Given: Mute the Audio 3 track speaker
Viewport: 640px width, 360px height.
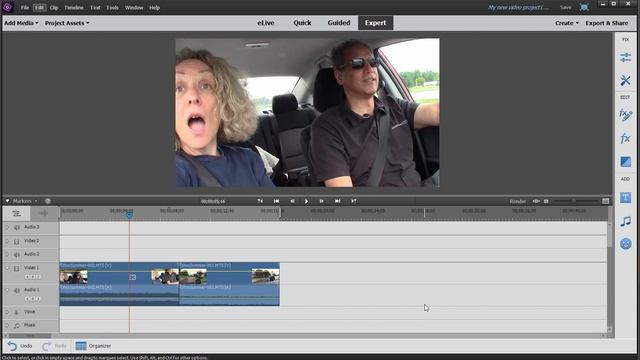Looking at the screenshot, I should pos(17,228).
